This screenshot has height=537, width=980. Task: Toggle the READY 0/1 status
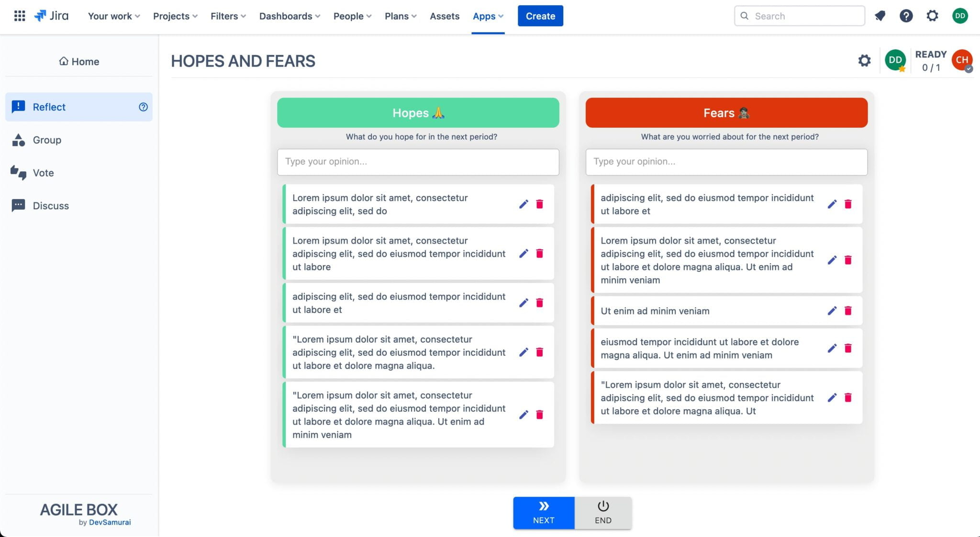(930, 61)
